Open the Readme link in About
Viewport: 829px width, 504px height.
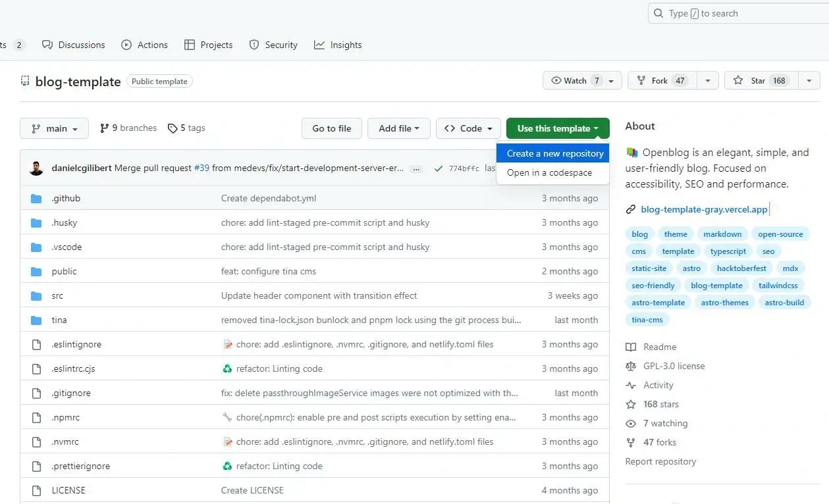click(651, 347)
